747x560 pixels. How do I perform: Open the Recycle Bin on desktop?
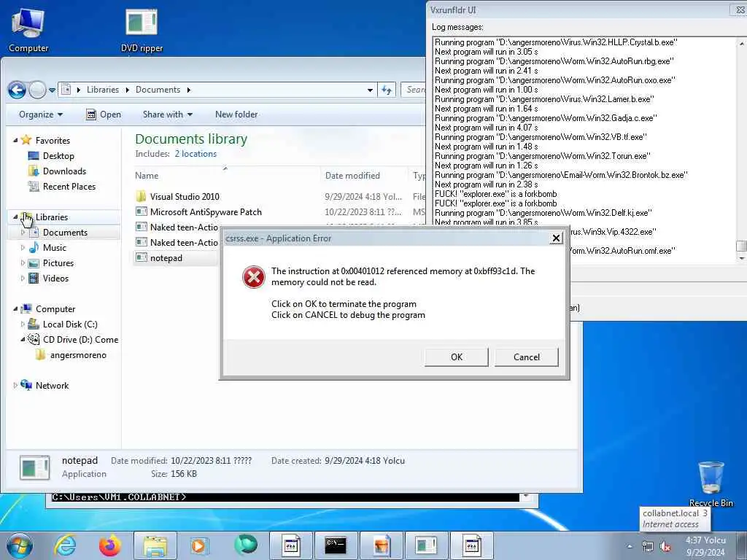click(x=711, y=483)
